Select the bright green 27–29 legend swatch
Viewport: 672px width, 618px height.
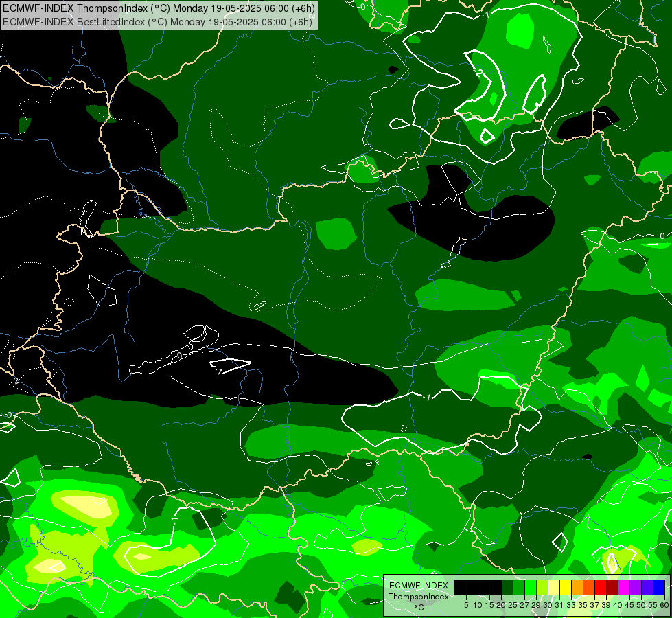pos(531,587)
